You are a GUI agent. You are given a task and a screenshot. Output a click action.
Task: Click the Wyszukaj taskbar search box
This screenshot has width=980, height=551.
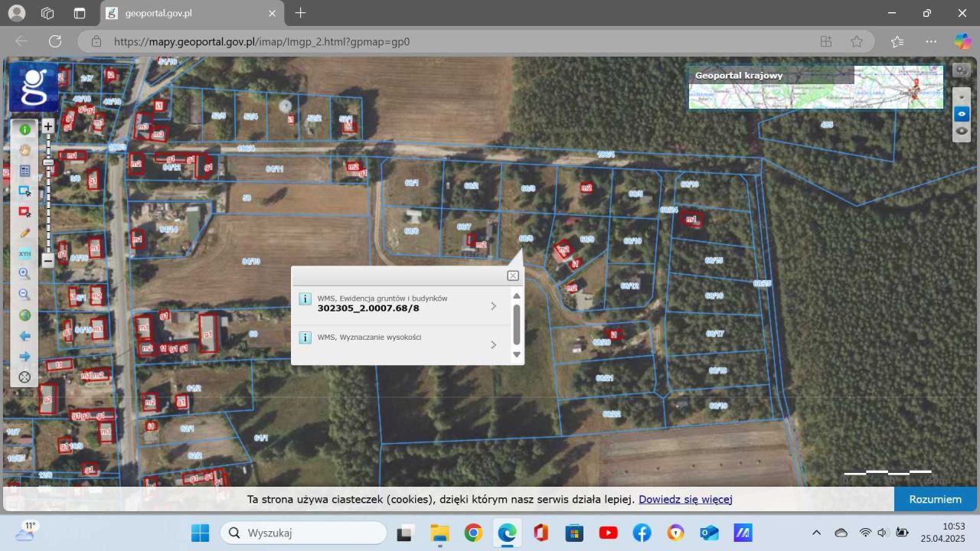(303, 533)
